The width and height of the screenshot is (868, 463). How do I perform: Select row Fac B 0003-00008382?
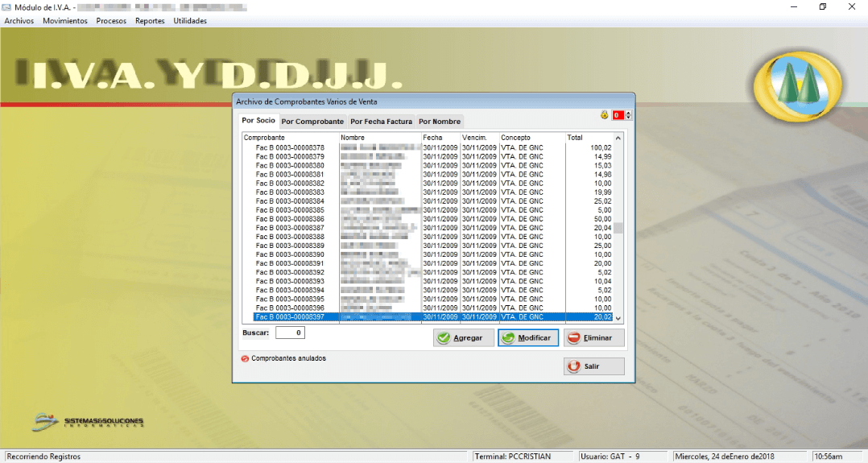click(x=433, y=184)
